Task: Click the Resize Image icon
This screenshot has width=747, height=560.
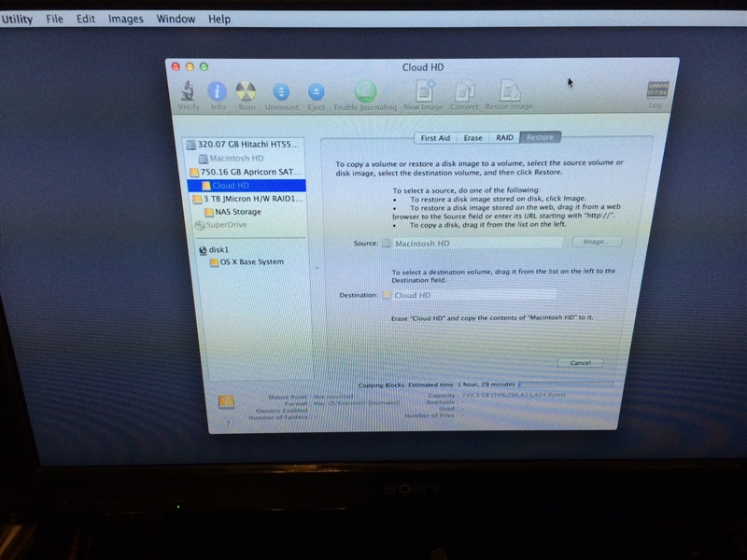Action: pyautogui.click(x=509, y=94)
